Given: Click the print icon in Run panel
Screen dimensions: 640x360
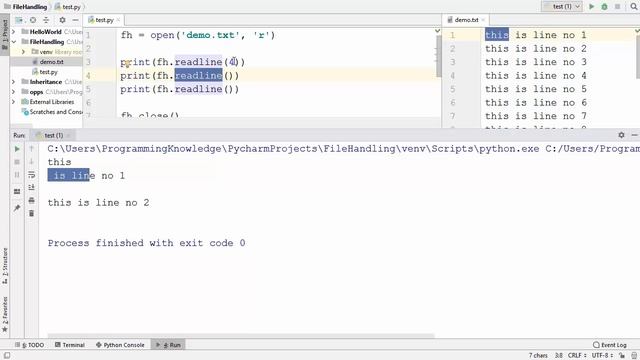Looking at the screenshot, I should point(31,200).
